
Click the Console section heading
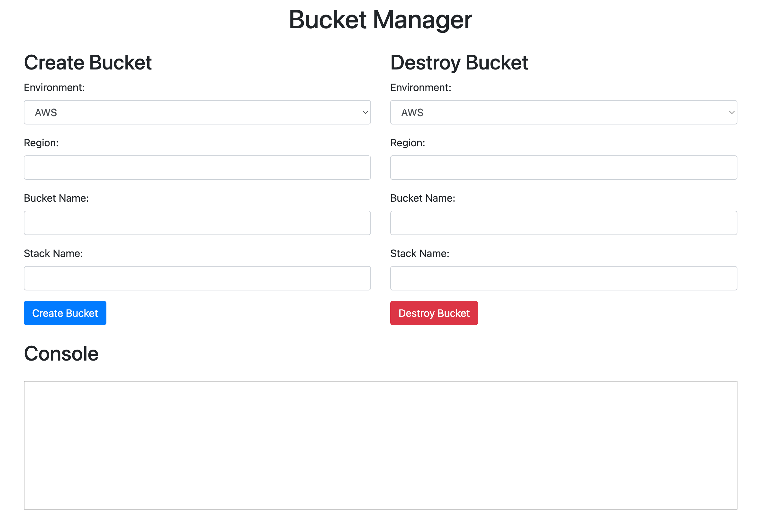point(61,354)
